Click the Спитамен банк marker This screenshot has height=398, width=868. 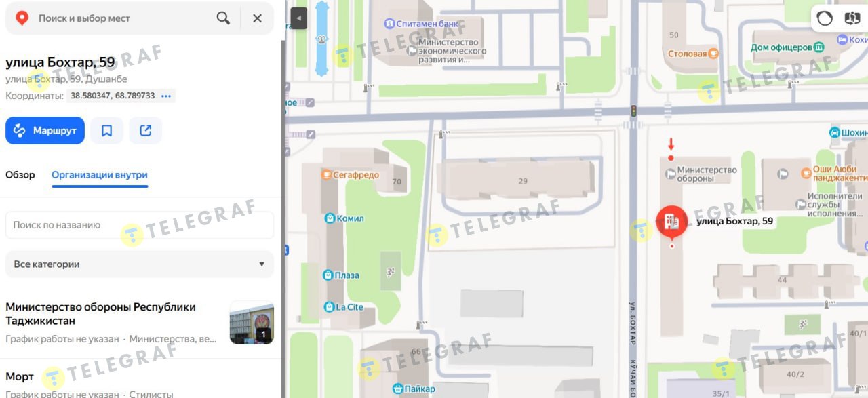[x=389, y=24]
